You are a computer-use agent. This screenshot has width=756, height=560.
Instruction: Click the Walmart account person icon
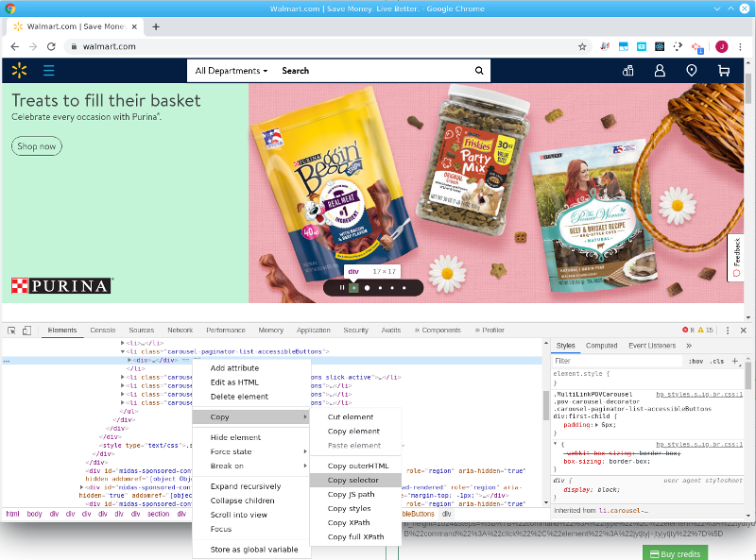(660, 70)
